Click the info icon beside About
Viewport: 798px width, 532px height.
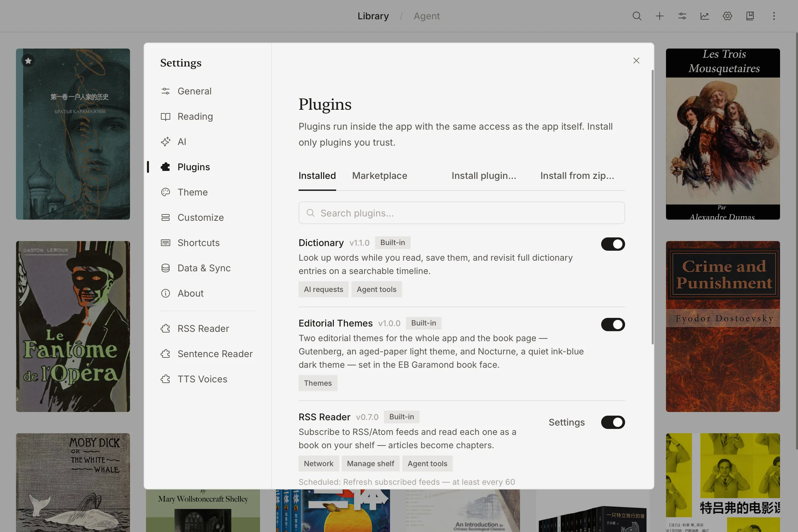click(x=166, y=293)
